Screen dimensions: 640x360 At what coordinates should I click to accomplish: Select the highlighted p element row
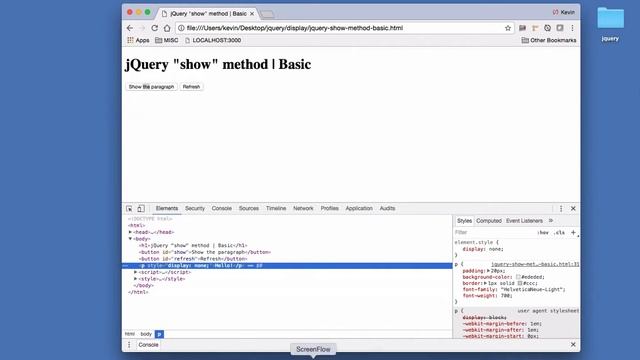coord(287,265)
